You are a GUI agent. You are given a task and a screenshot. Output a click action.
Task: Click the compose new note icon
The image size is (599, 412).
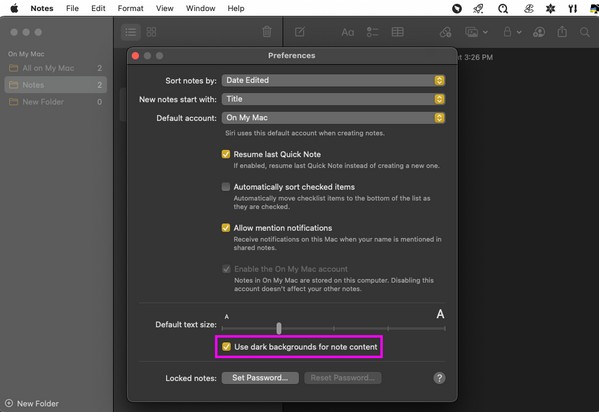point(300,32)
